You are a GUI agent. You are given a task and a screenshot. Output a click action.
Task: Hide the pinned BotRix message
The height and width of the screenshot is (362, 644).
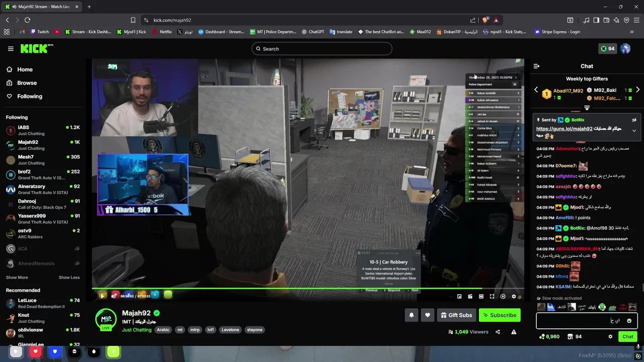(x=634, y=120)
